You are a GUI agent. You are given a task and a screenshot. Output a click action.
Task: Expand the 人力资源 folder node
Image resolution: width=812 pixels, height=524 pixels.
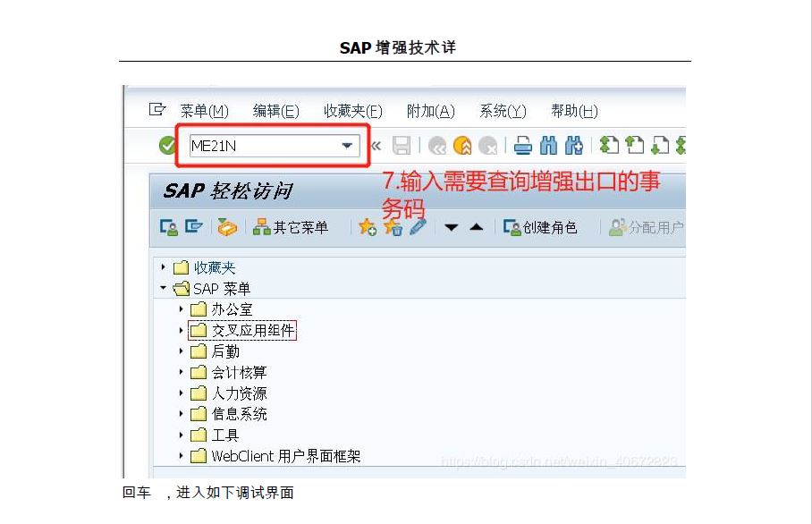pos(181,393)
